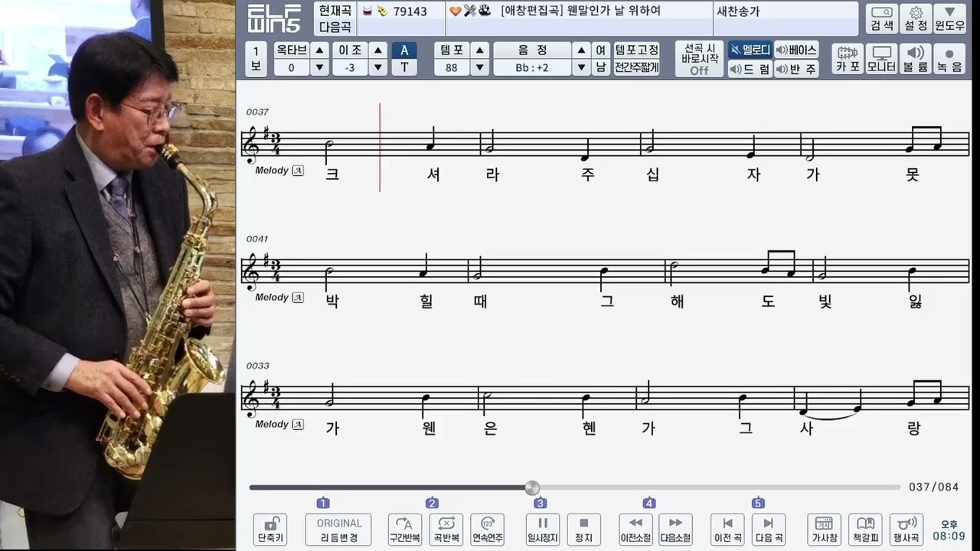
Task: Lower 음정 pitch with down arrow
Action: click(582, 67)
